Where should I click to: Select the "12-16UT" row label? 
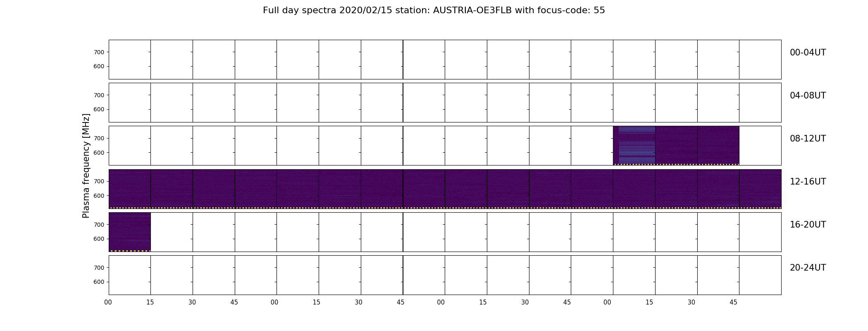(808, 182)
